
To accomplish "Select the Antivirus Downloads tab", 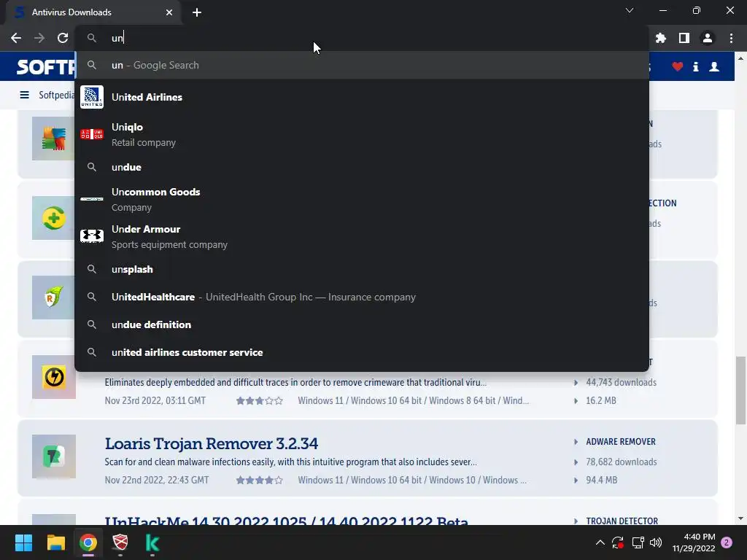I will pos(93,12).
